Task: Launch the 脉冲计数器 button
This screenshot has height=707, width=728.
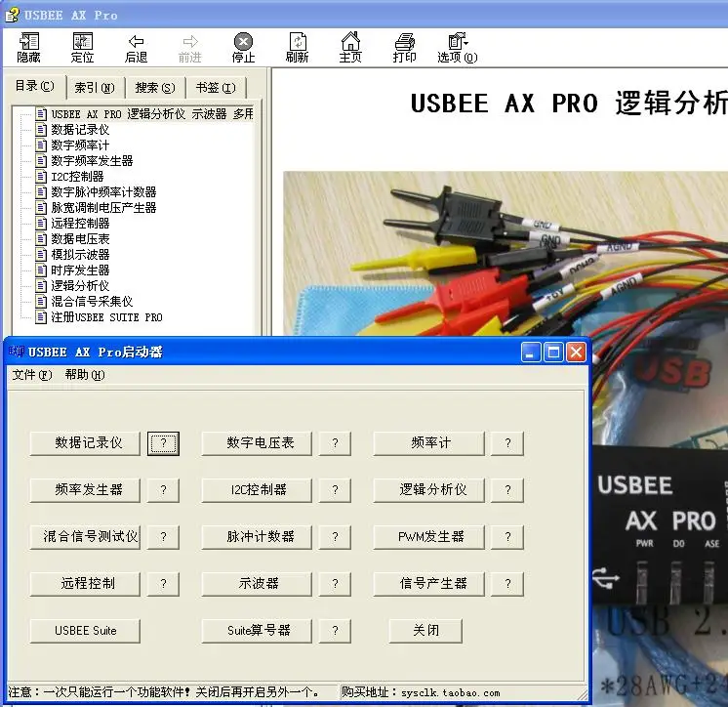Action: [x=257, y=537]
